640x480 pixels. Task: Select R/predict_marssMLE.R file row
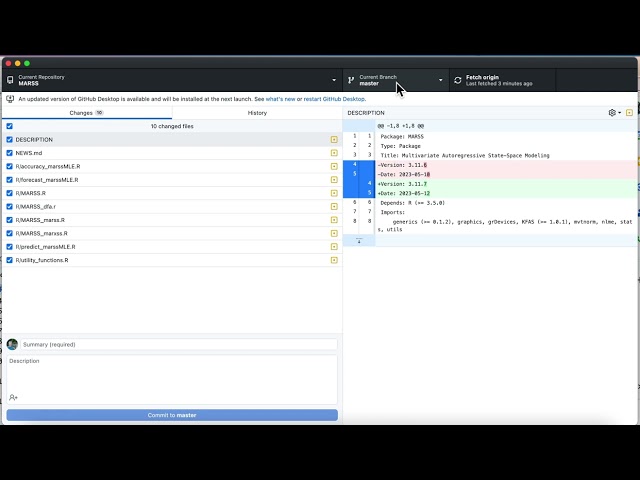coord(172,247)
